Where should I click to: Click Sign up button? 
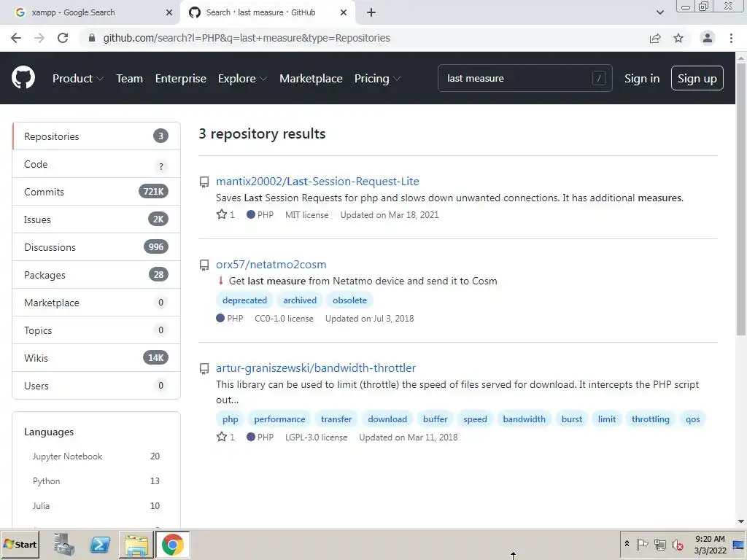(697, 78)
